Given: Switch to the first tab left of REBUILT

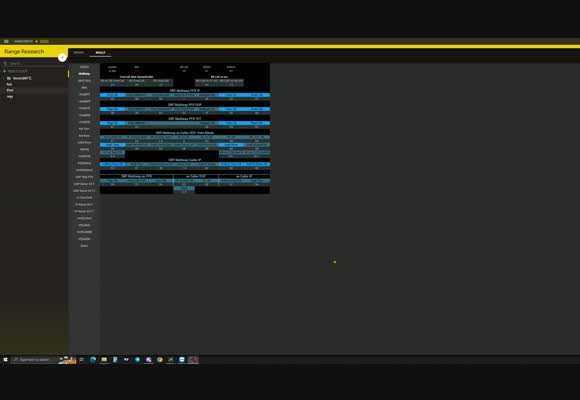Looking at the screenshot, I should click(x=79, y=53).
